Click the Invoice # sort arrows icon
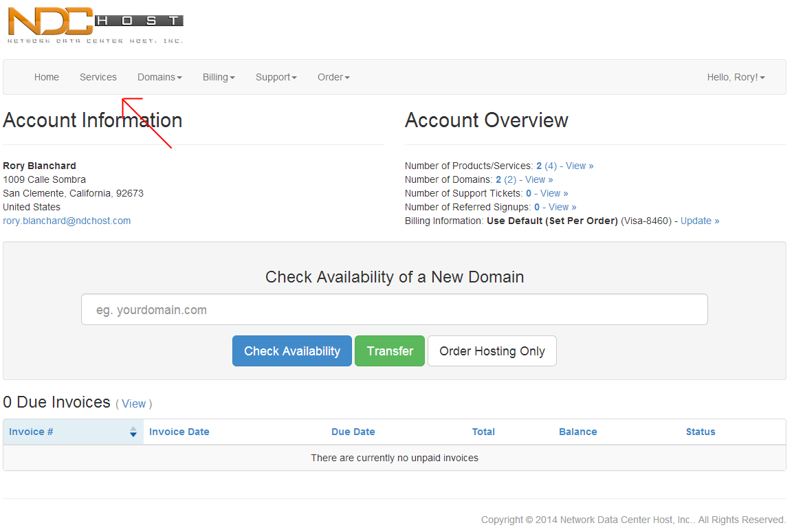 (x=133, y=432)
